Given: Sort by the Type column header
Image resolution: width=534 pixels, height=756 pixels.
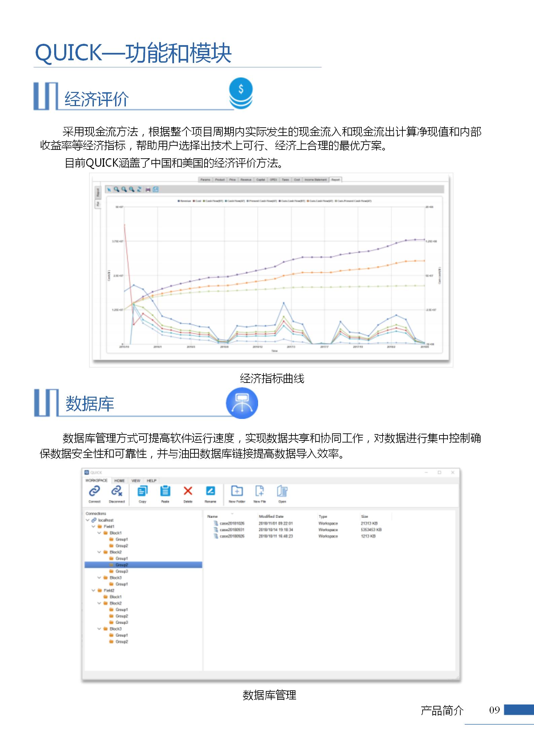Looking at the screenshot, I should (323, 516).
